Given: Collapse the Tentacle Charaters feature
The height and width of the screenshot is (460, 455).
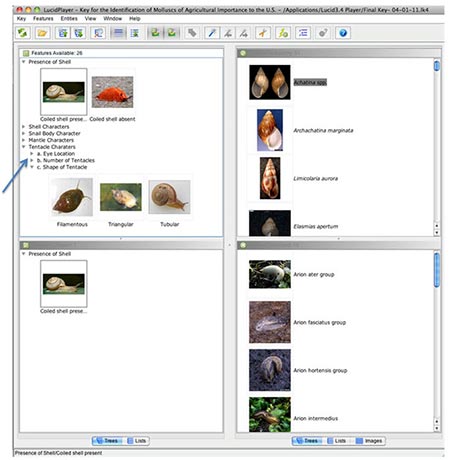Looking at the screenshot, I should (x=24, y=147).
